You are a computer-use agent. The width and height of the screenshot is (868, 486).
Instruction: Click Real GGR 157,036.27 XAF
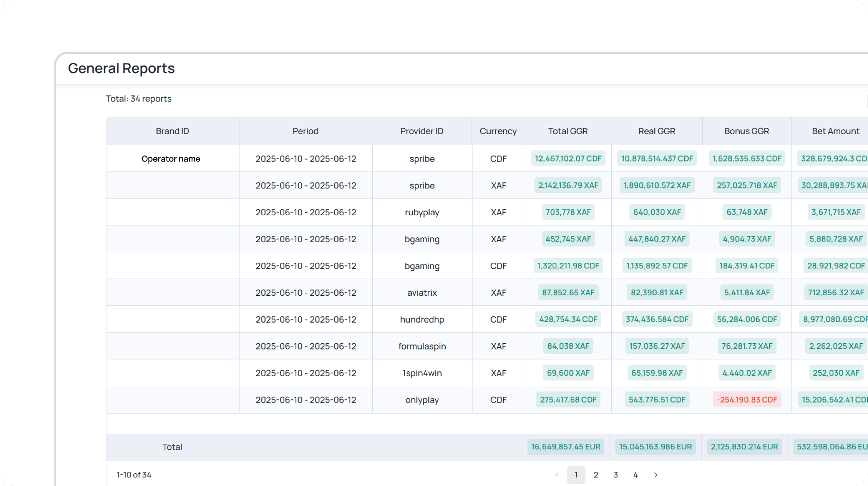click(657, 346)
